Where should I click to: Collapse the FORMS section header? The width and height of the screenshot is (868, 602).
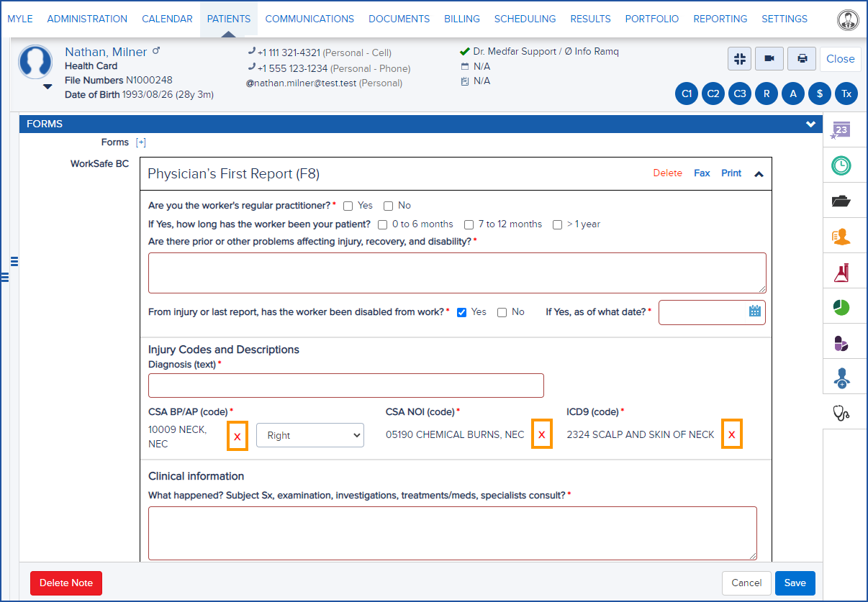click(x=810, y=124)
